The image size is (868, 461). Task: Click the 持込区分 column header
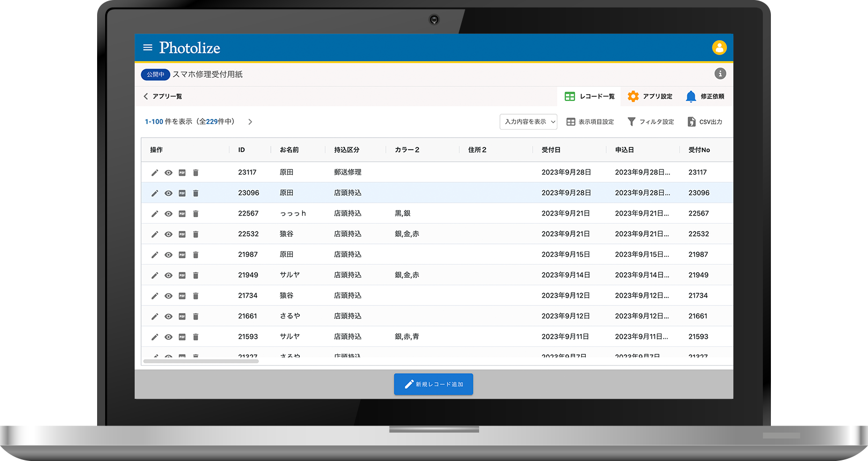347,150
